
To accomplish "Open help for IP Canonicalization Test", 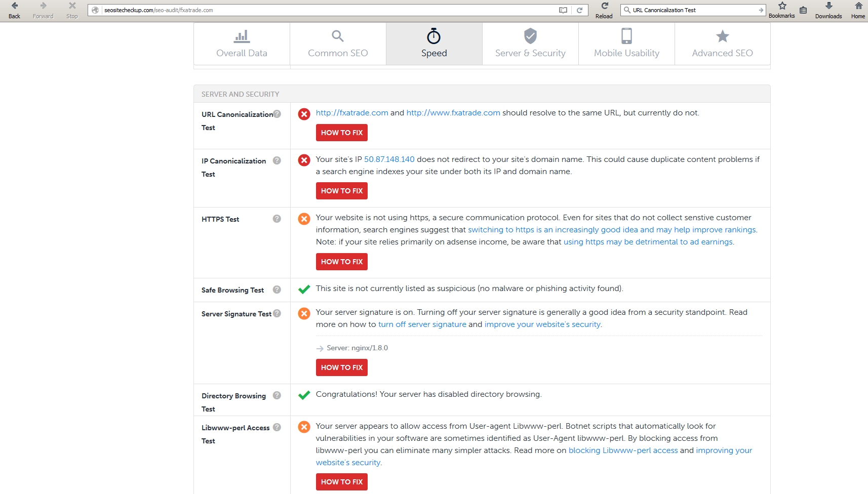I will pyautogui.click(x=277, y=160).
